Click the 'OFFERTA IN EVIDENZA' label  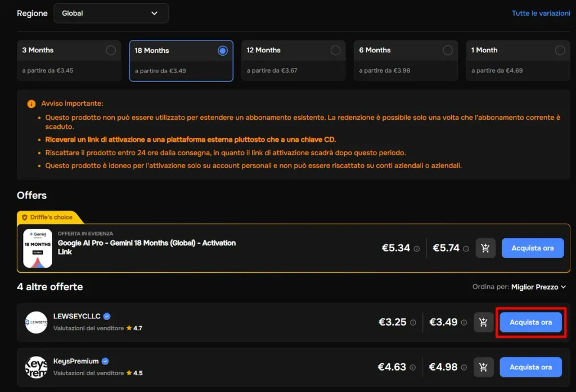click(85, 233)
